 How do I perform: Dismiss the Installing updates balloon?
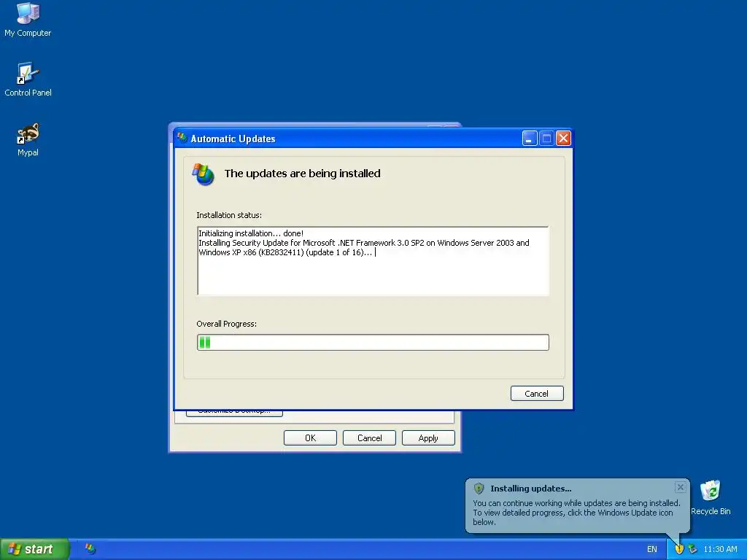coord(681,486)
